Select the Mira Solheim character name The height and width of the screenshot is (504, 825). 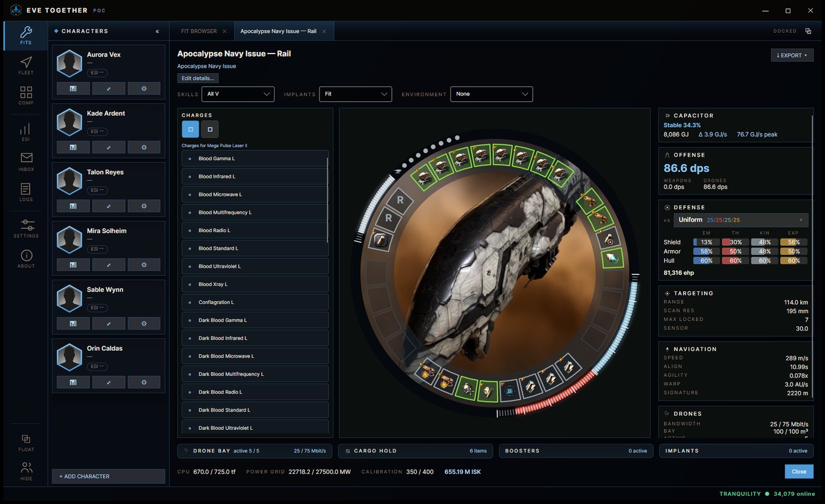pos(107,231)
